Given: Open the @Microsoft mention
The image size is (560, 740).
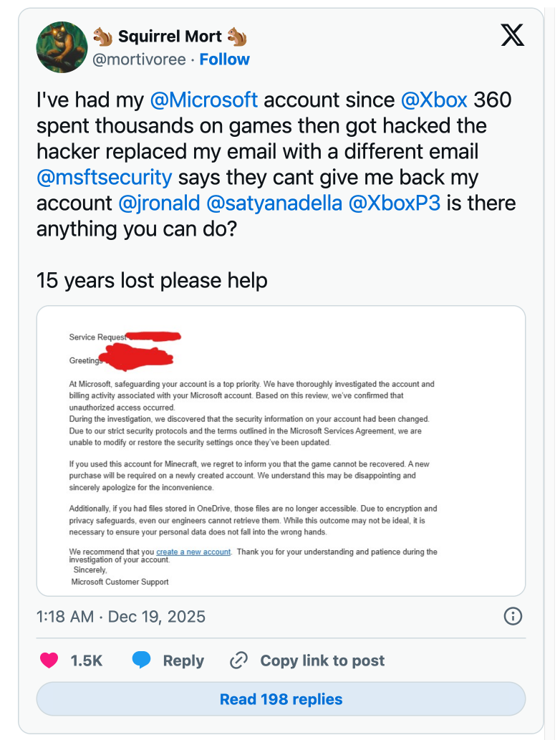Looking at the screenshot, I should 204,100.
